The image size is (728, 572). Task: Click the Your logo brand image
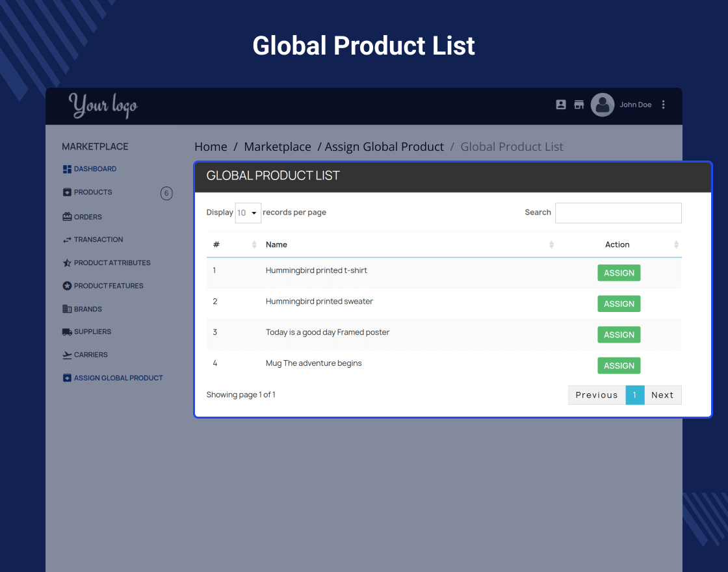click(x=103, y=105)
